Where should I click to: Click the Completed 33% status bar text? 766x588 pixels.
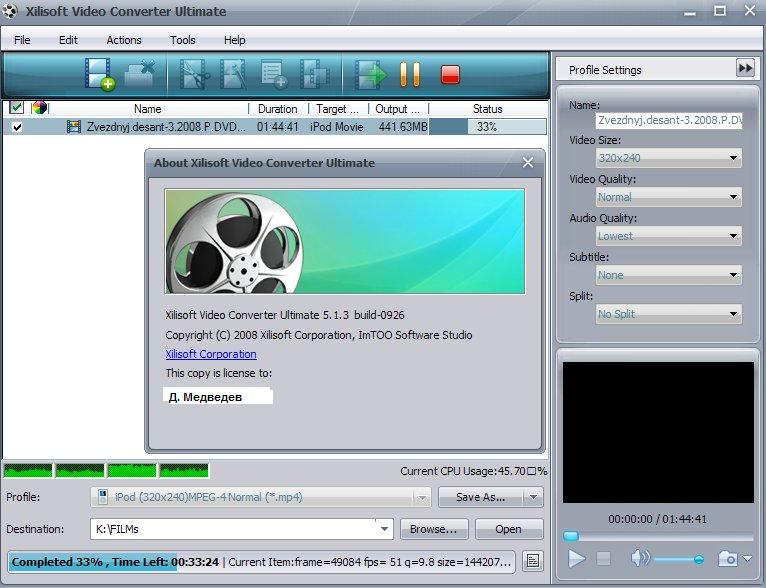pyautogui.click(x=115, y=562)
